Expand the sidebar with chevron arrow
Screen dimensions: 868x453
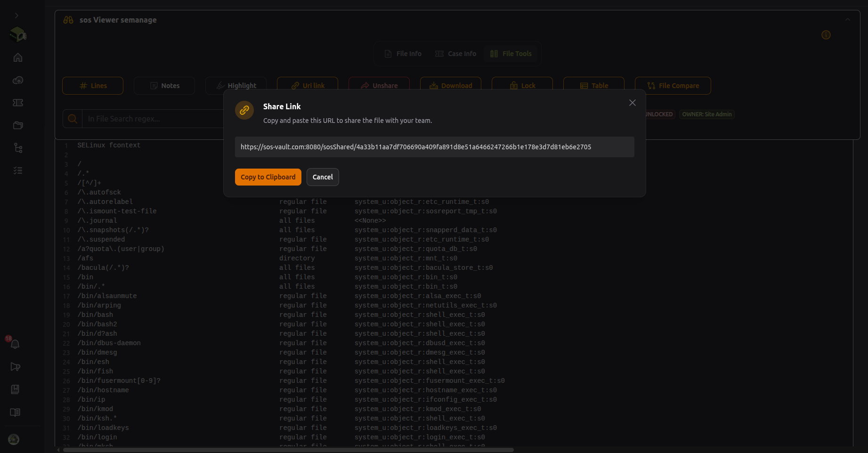click(16, 16)
